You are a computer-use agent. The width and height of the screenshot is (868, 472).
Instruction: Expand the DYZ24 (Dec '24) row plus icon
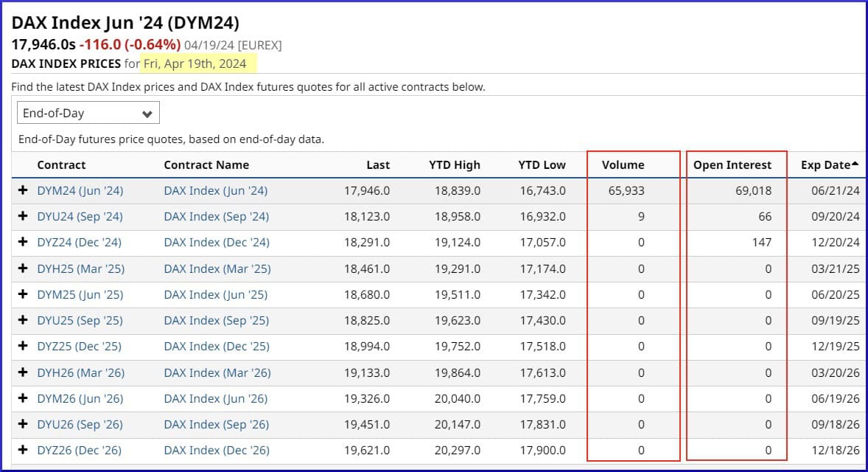point(24,243)
